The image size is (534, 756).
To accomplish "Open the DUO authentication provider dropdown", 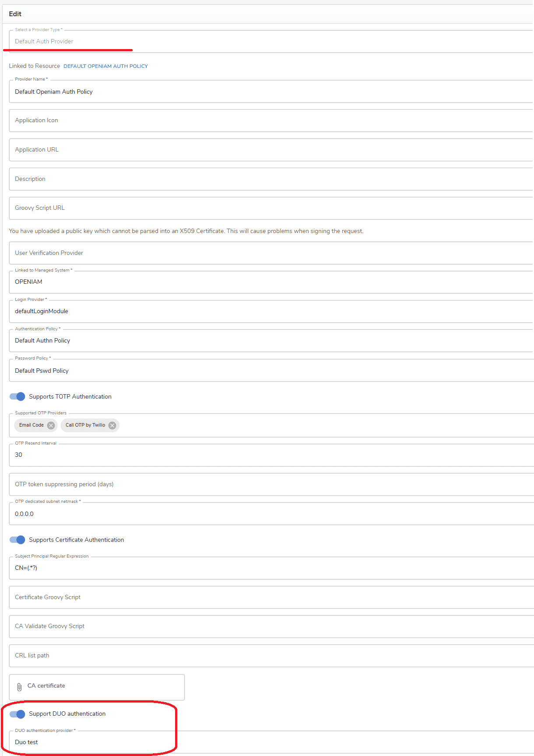I will (x=271, y=742).
